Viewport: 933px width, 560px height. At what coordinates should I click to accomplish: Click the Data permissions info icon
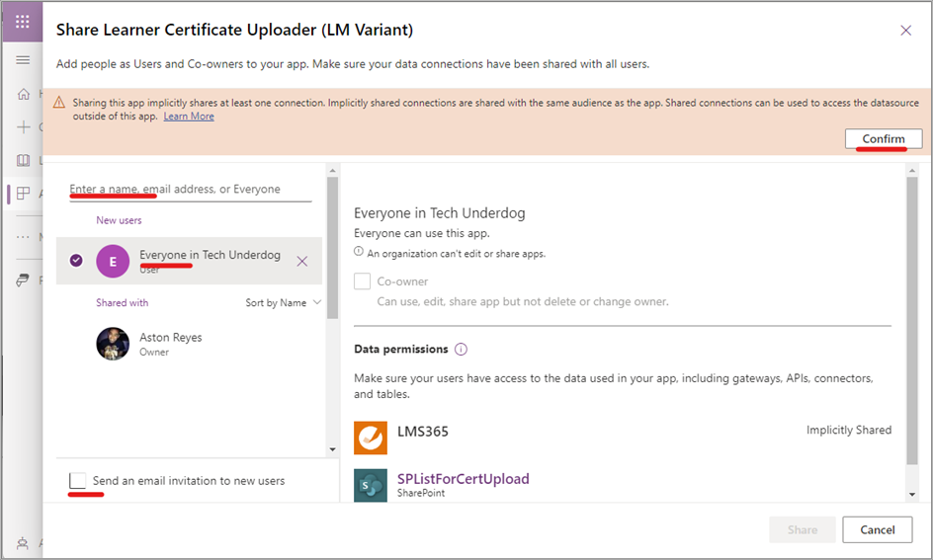461,350
